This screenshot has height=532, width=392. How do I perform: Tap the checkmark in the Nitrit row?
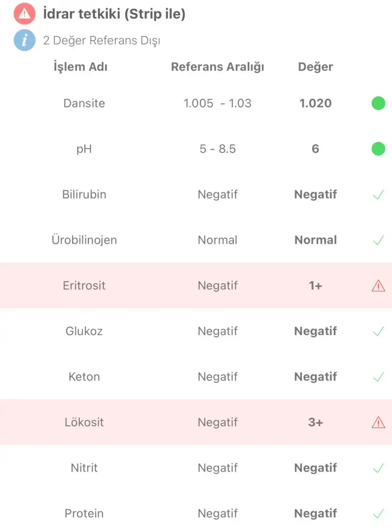(x=379, y=468)
